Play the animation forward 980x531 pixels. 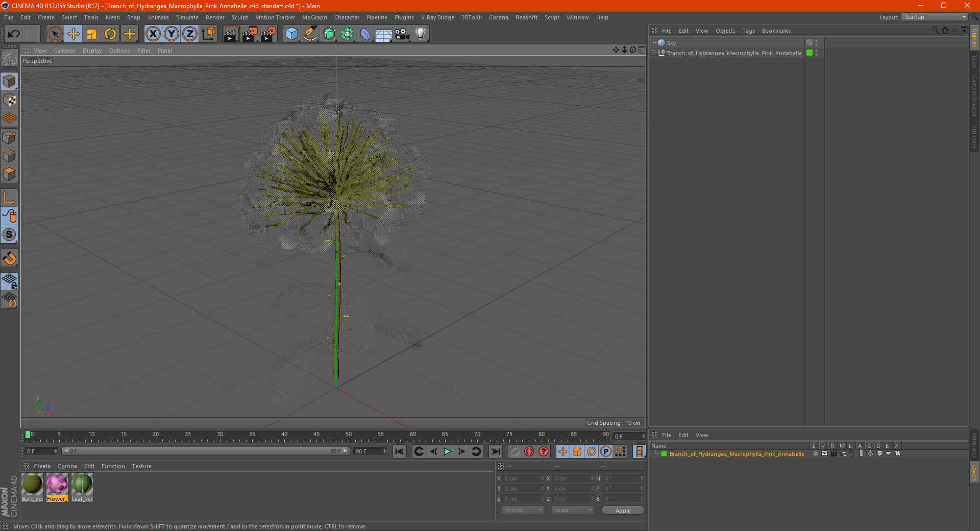tap(447, 451)
